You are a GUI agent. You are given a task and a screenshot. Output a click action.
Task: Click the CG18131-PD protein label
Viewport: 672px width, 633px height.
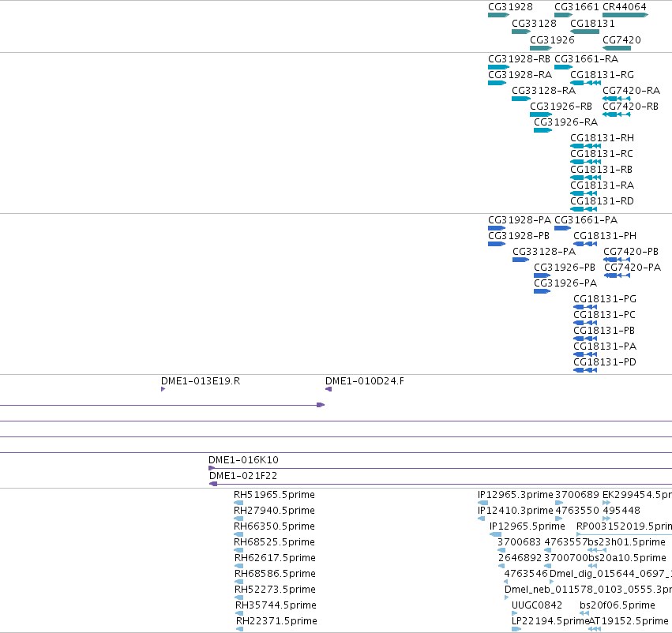click(x=605, y=362)
